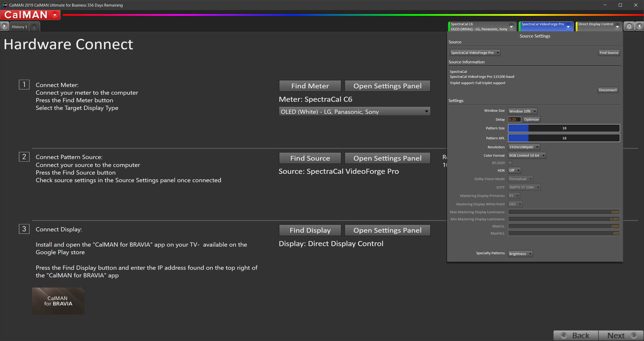Viewport: 644px width, 341px height.
Task: Click the 'Display: Direct Display Control' text
Action: click(331, 244)
